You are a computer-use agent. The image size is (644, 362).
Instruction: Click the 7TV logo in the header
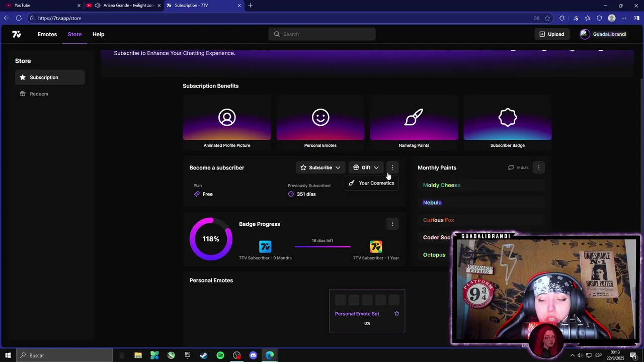coord(17,34)
